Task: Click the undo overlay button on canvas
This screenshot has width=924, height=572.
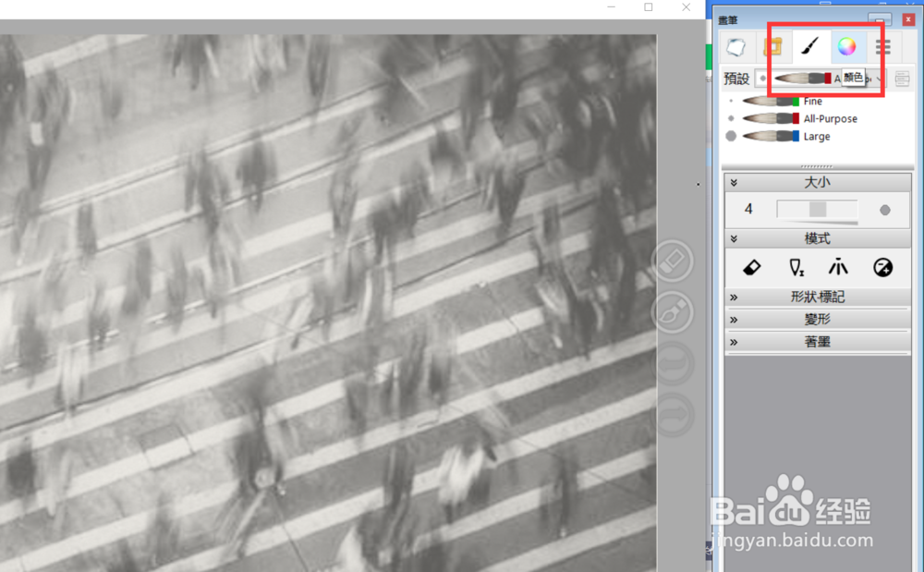Action: coord(673,363)
